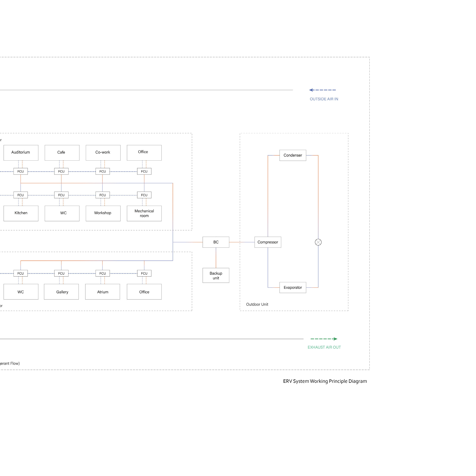Select the Compressor box
476x476 pixels.
268,242
